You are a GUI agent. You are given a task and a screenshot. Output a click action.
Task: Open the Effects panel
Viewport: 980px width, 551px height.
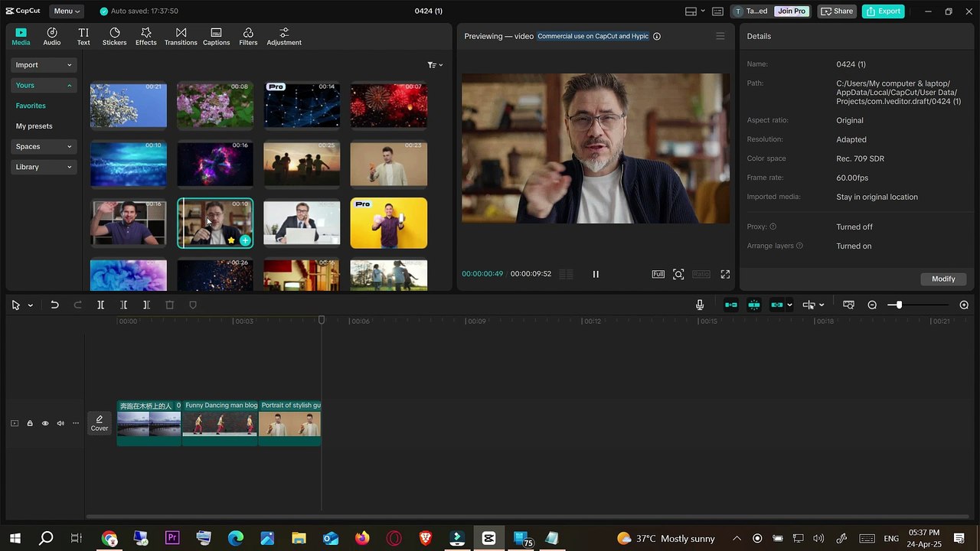[x=146, y=36]
